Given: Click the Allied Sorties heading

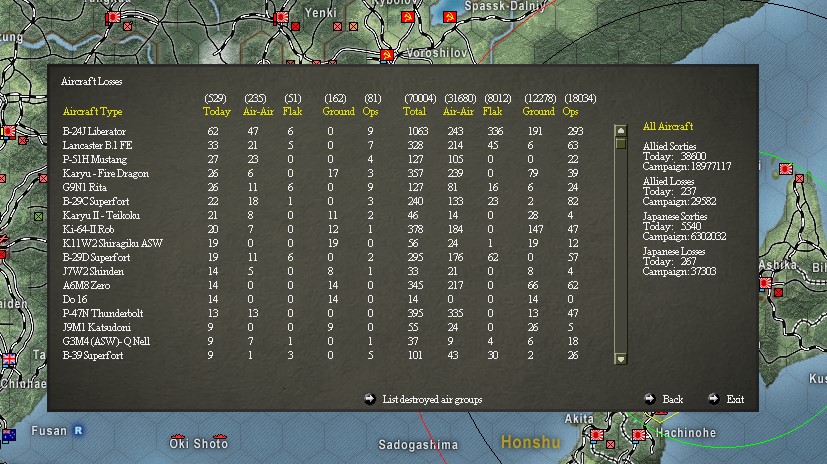Looking at the screenshot, I should [x=669, y=146].
